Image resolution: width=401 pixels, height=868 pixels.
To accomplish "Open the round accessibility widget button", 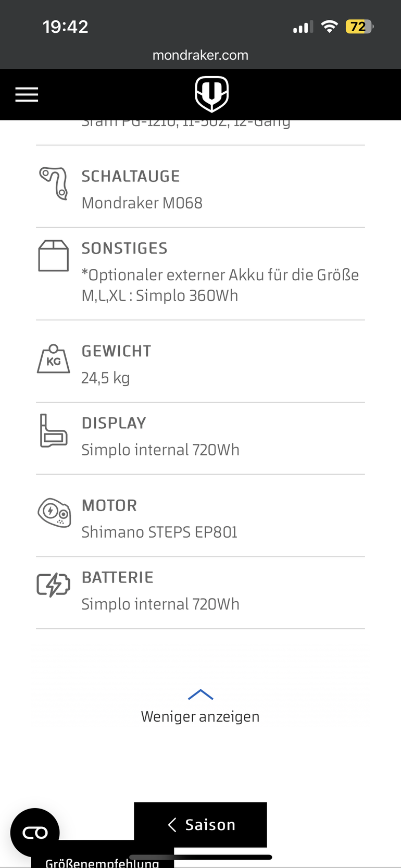I will (35, 833).
